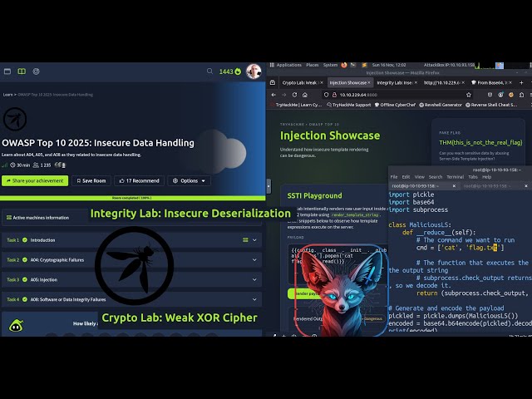The width and height of the screenshot is (532, 399).
Task: Follow the Learn breadcrumb link
Action: [7, 95]
